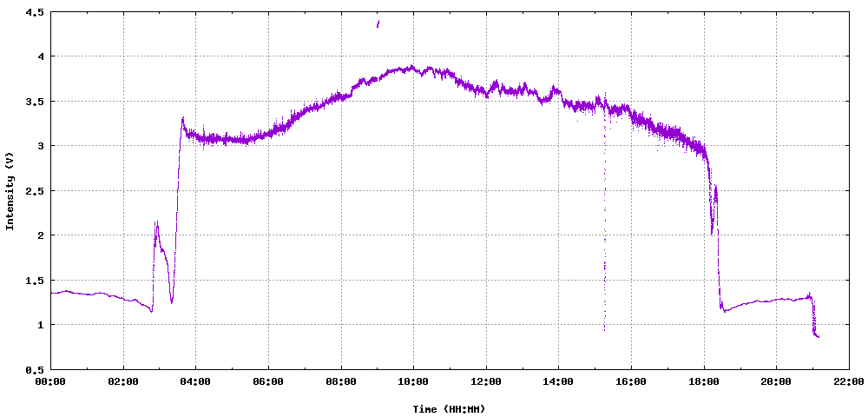Select the 04:00 x-axis tick label
This screenshot has width=868, height=417.
click(x=196, y=381)
